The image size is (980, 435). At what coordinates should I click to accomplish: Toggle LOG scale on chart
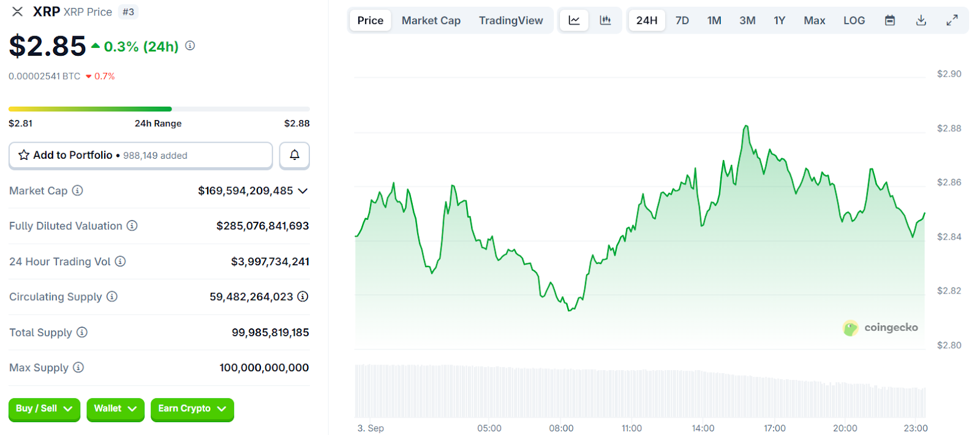tap(854, 20)
